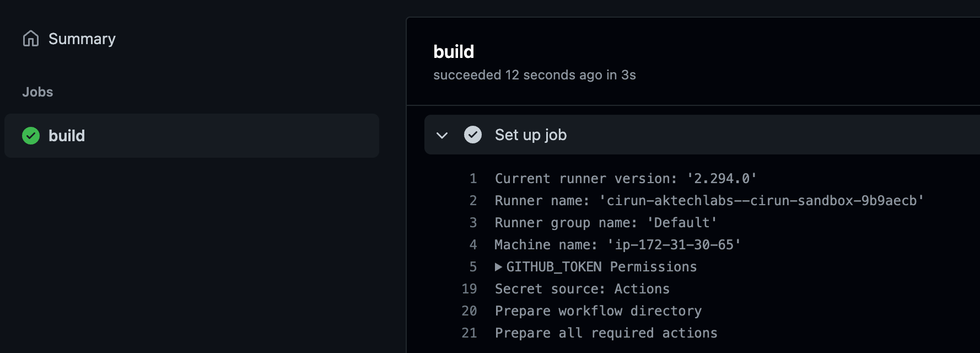Image resolution: width=980 pixels, height=353 pixels.
Task: Click line number 1 in the log
Action: [x=472, y=178]
